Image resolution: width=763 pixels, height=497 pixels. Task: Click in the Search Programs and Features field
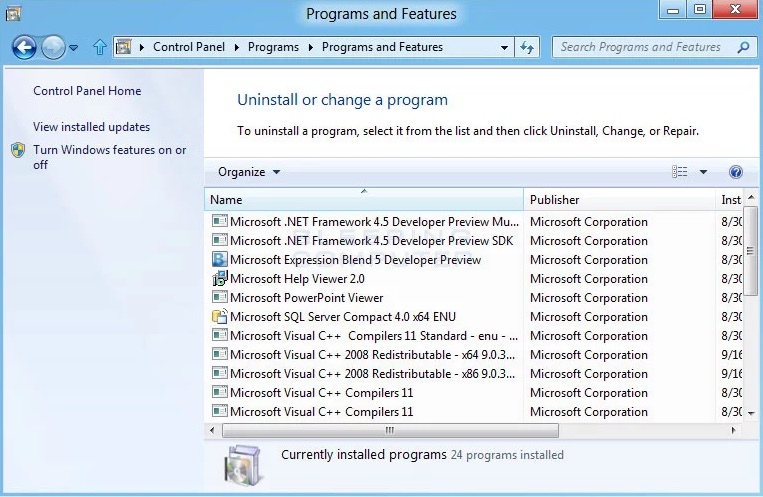pos(640,47)
